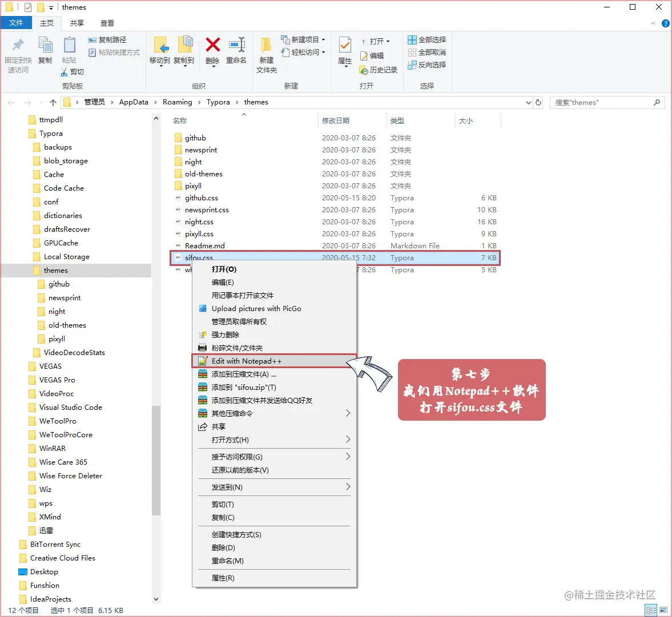The height and width of the screenshot is (617, 672).
Task: Open the 新建项目 dropdown arrow
Action: (x=323, y=39)
